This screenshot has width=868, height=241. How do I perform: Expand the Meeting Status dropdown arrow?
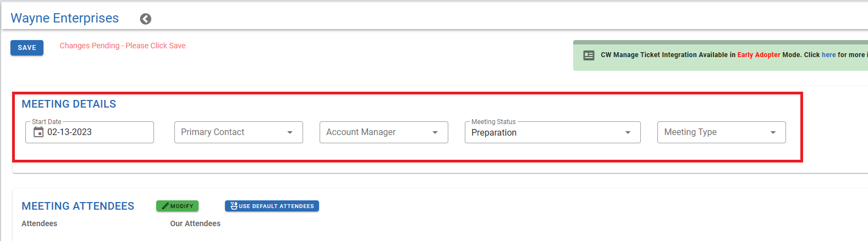628,133
